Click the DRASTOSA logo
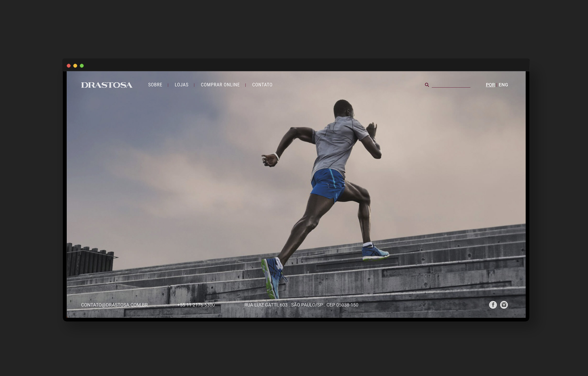Screen dimensions: 588x376 click(x=107, y=85)
